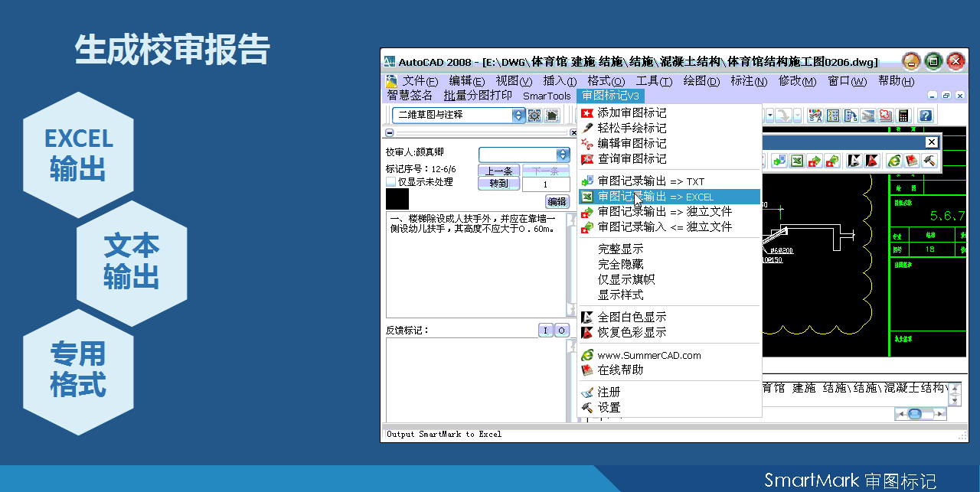The image size is (980, 492).
Task: Open the 文件(F) menu
Action: point(420,81)
